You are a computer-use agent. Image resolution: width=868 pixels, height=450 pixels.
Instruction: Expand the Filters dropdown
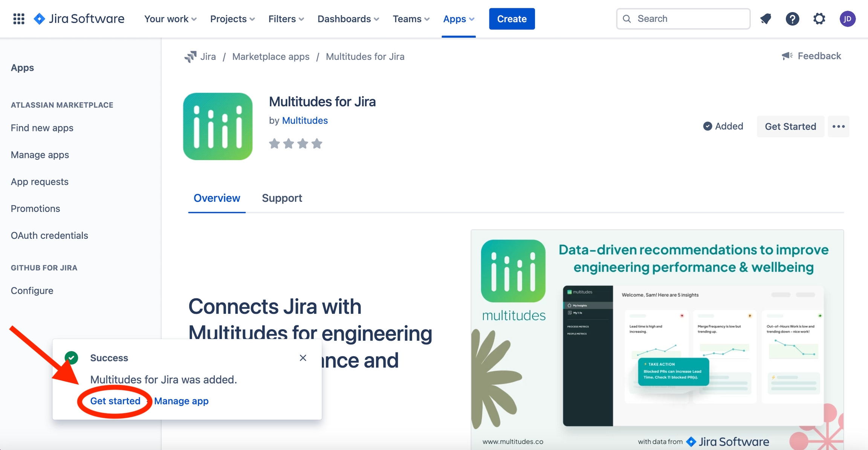pyautogui.click(x=286, y=18)
